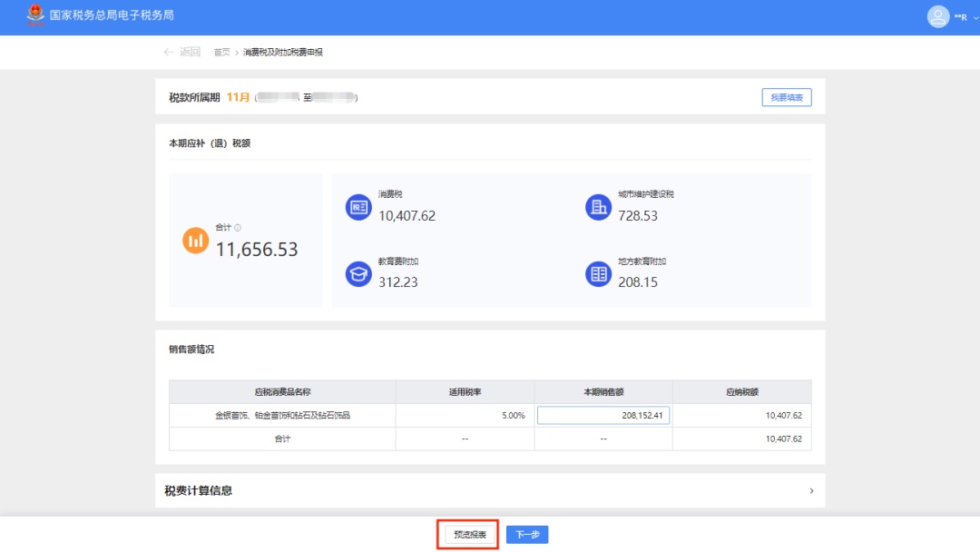Click the info icon beside 合计
Screen dimensions: 980x552
pos(238,228)
